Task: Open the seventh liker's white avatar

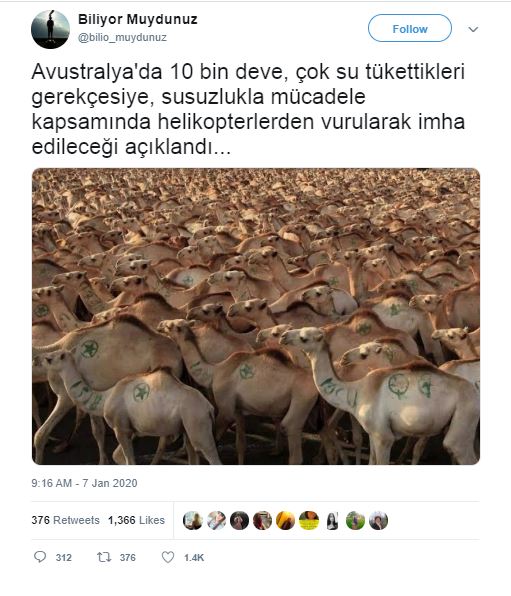Action: click(332, 520)
